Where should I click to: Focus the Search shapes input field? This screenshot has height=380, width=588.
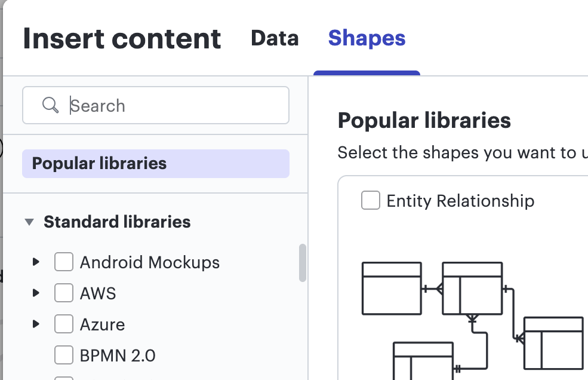[173, 106]
